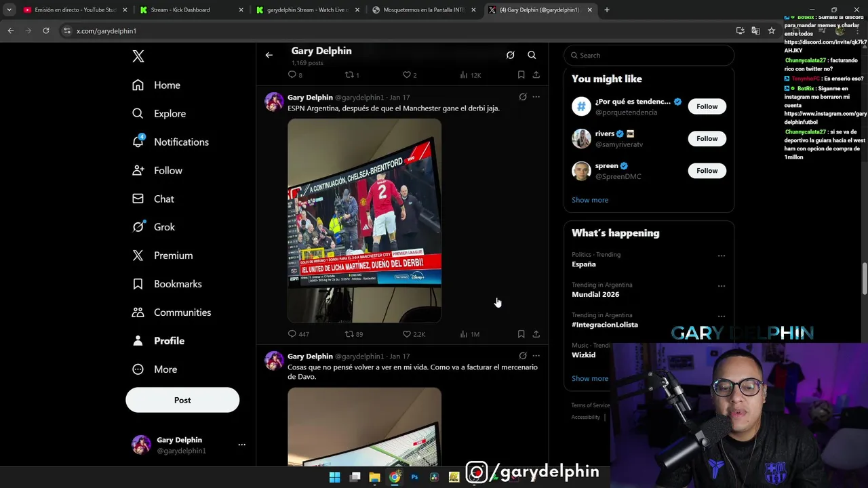The width and height of the screenshot is (868, 488).
Task: Reload the page
Action: pos(45,30)
